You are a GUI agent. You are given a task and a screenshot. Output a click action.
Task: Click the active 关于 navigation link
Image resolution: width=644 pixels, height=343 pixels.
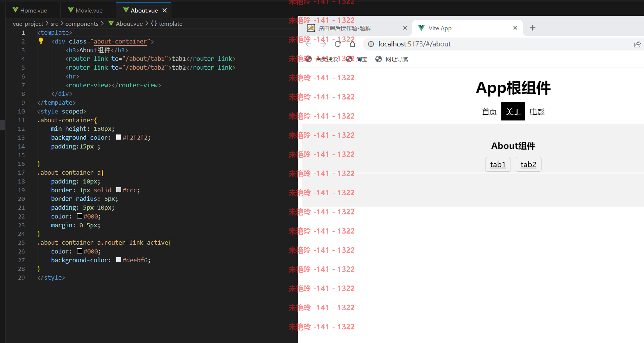click(513, 111)
